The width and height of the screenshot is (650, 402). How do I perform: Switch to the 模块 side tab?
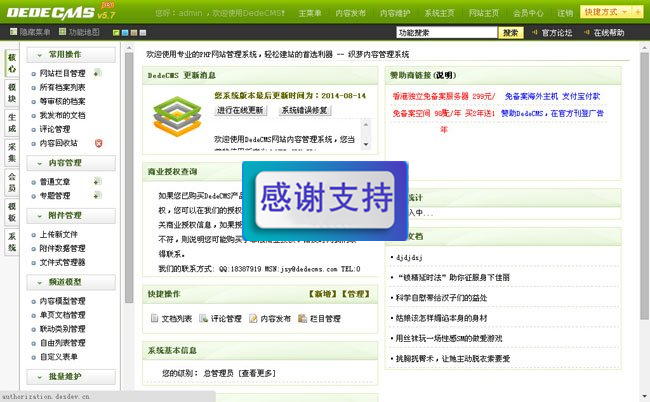tap(12, 93)
